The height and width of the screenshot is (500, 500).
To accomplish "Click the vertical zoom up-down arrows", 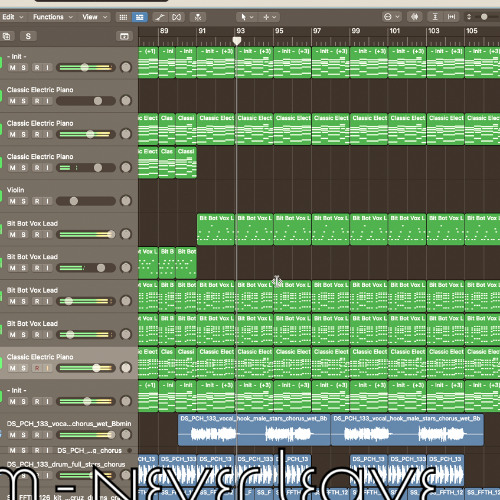I will [x=469, y=17].
